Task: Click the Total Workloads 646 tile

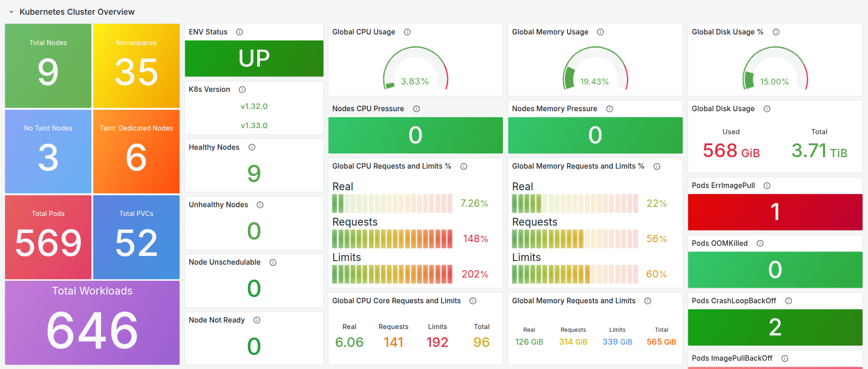Action: pyautogui.click(x=92, y=323)
